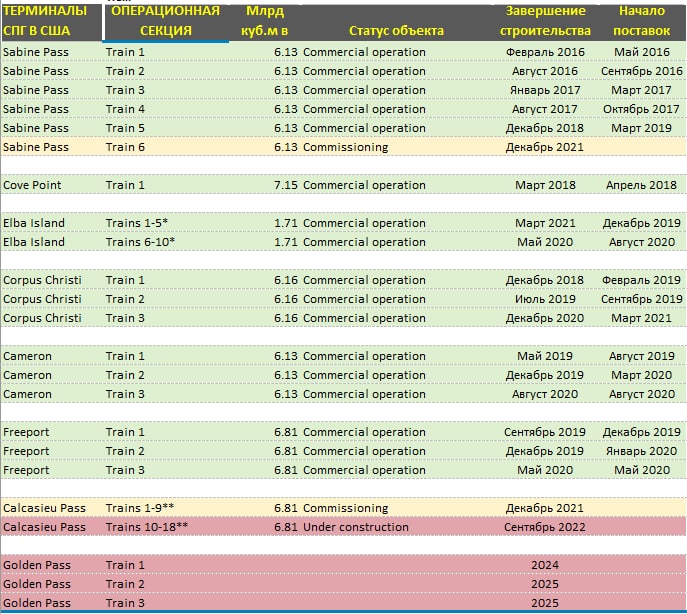
Task: Click '1.71' value in Trains 1-5 row
Action: (x=286, y=223)
